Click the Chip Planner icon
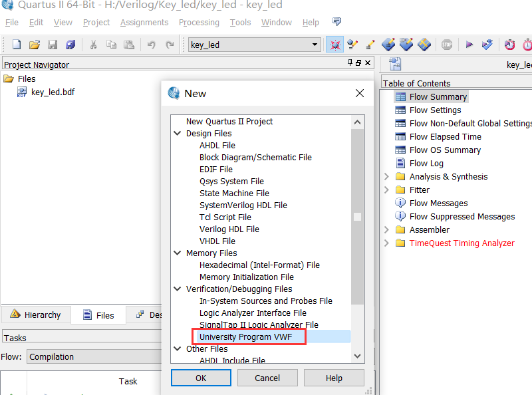The image size is (532, 395). [388, 45]
